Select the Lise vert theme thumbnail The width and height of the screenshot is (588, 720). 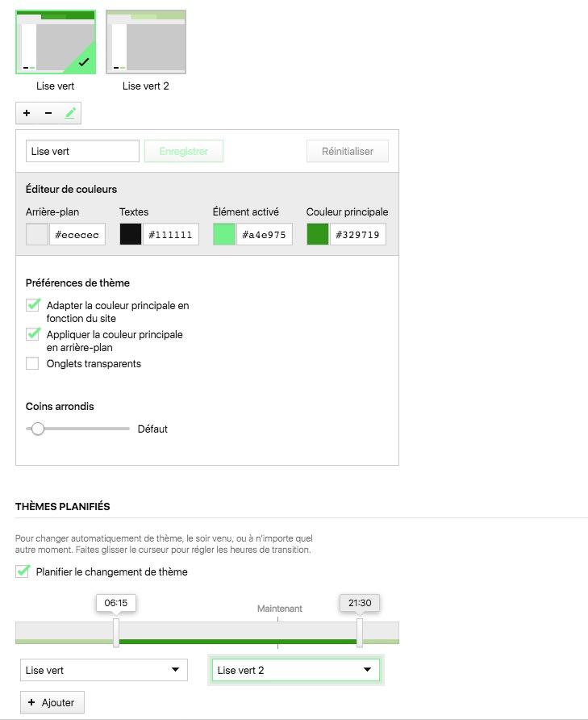56,42
